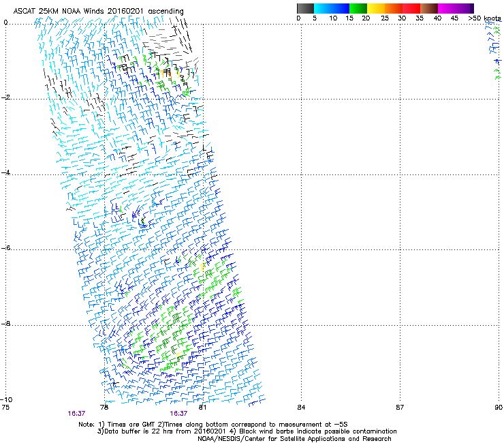Click the '20' label on the knots scale

coord(366,18)
